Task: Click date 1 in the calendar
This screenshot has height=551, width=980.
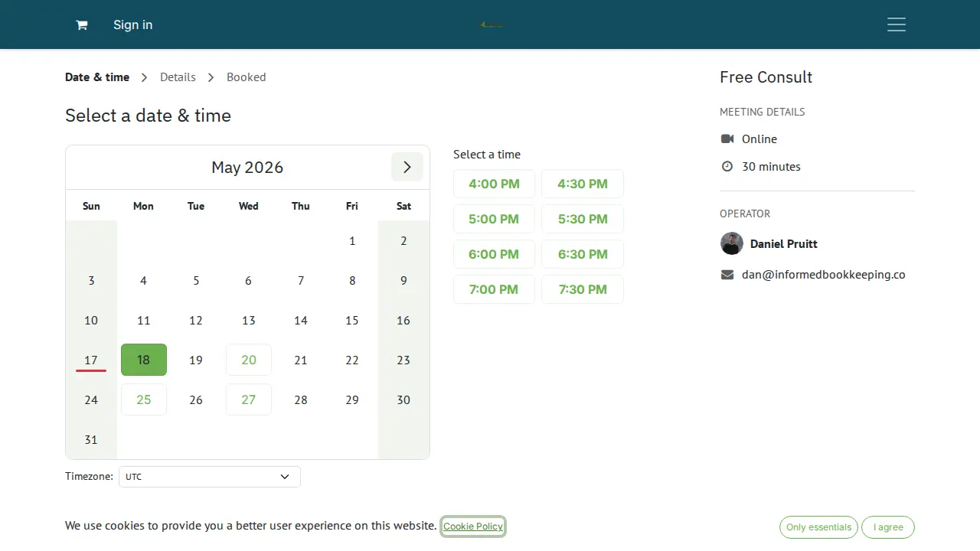Action: click(x=352, y=240)
